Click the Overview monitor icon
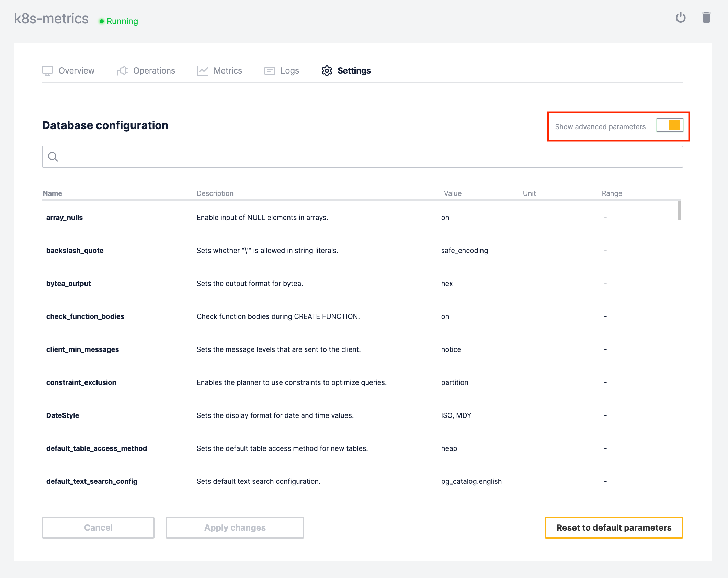This screenshot has width=728, height=578. pos(47,71)
